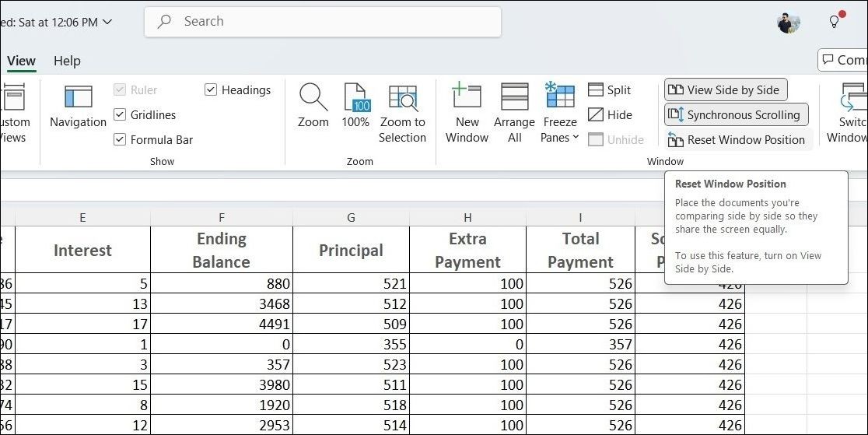Click View Side by Side
The image size is (868, 435).
pos(726,89)
